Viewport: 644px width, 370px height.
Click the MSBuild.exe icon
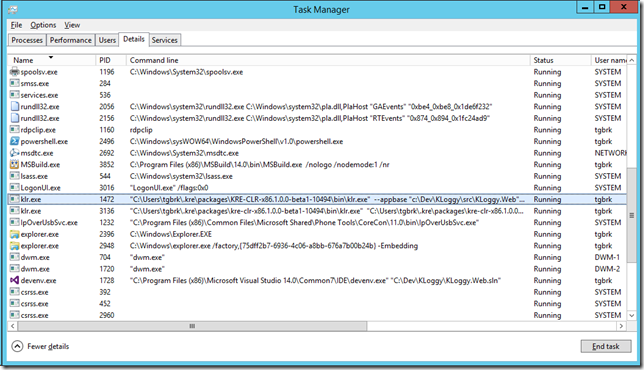[x=14, y=165]
